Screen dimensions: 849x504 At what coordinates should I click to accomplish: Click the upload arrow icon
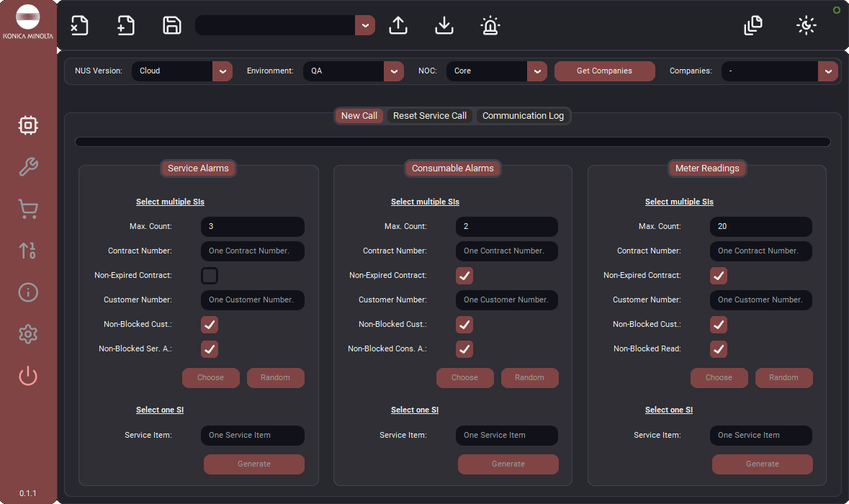pos(398,25)
